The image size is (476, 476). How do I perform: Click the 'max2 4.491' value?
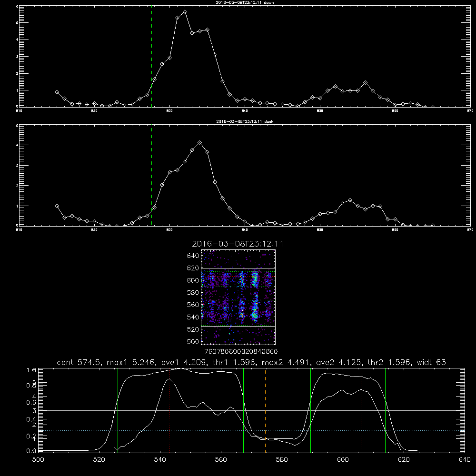286,362
